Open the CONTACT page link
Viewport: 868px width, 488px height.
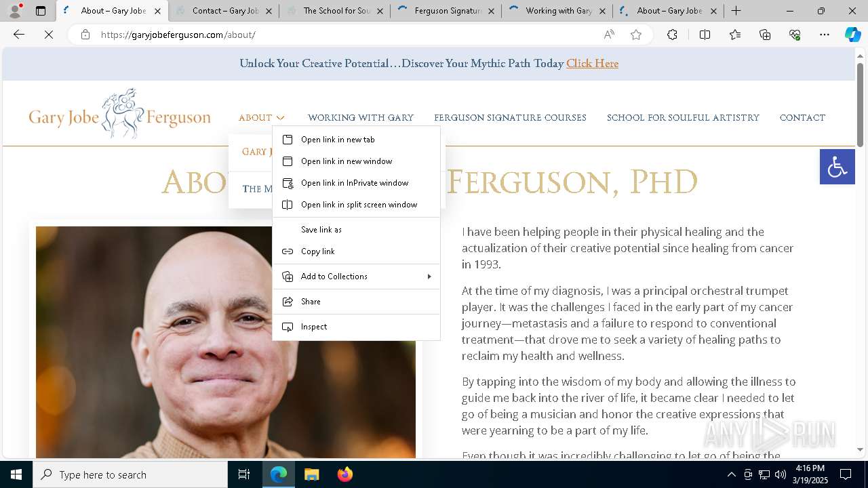pyautogui.click(x=802, y=118)
